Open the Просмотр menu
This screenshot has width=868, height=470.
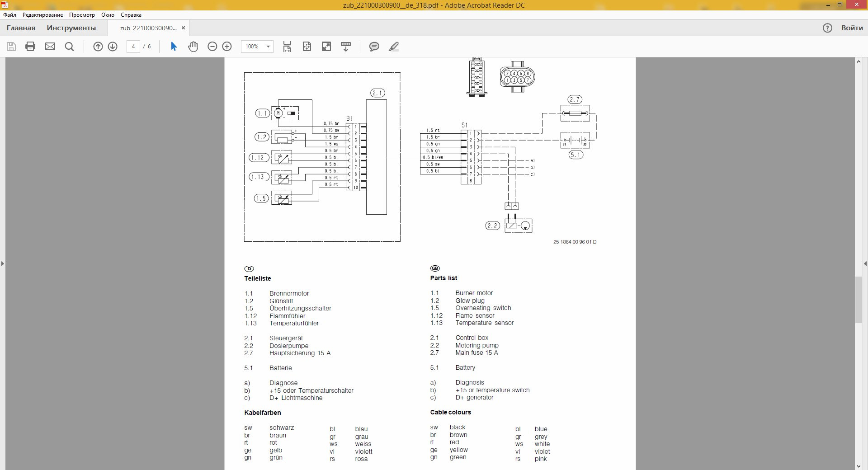coord(82,15)
